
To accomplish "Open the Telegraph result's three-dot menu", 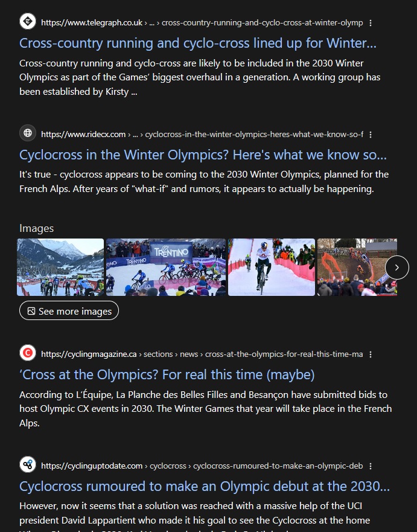I will point(371,23).
